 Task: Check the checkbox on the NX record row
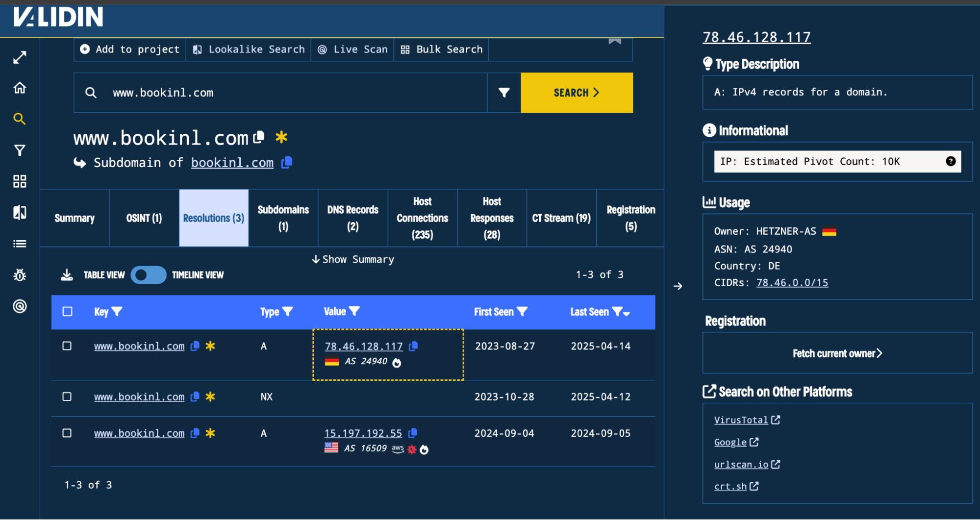[x=67, y=397]
